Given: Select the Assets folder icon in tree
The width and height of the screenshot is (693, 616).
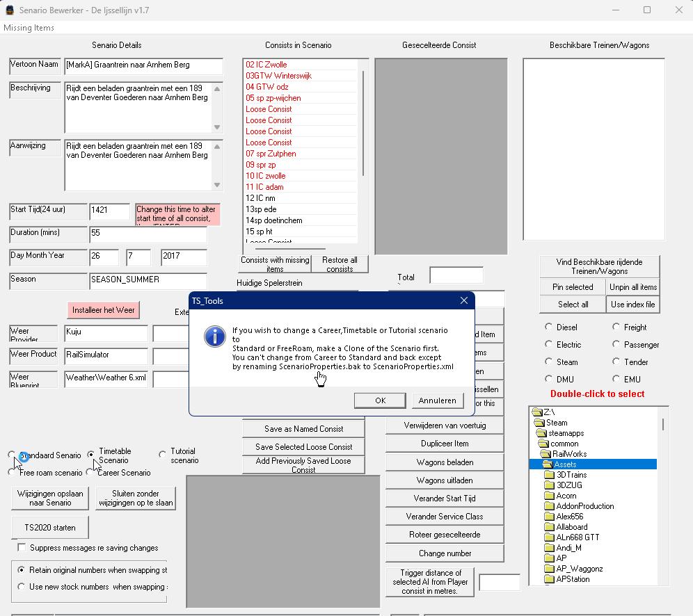Looking at the screenshot, I should tap(547, 464).
